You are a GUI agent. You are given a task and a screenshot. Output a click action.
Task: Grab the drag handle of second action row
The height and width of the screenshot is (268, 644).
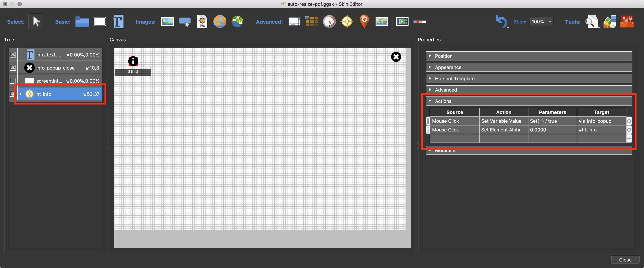428,130
